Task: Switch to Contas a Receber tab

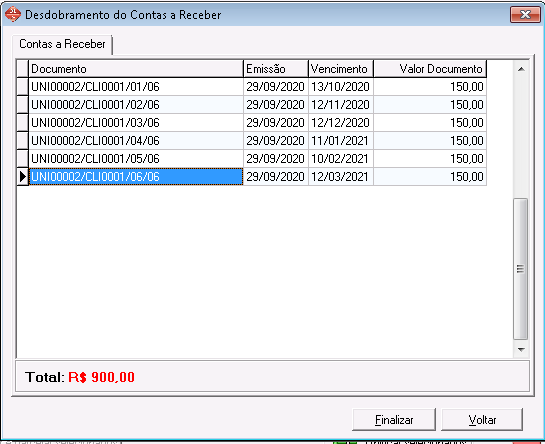Action: click(62, 44)
